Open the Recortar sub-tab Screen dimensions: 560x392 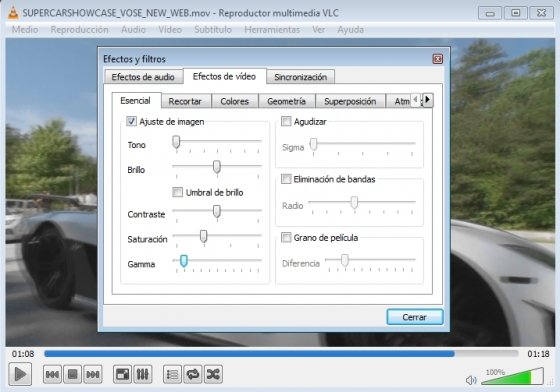point(185,101)
